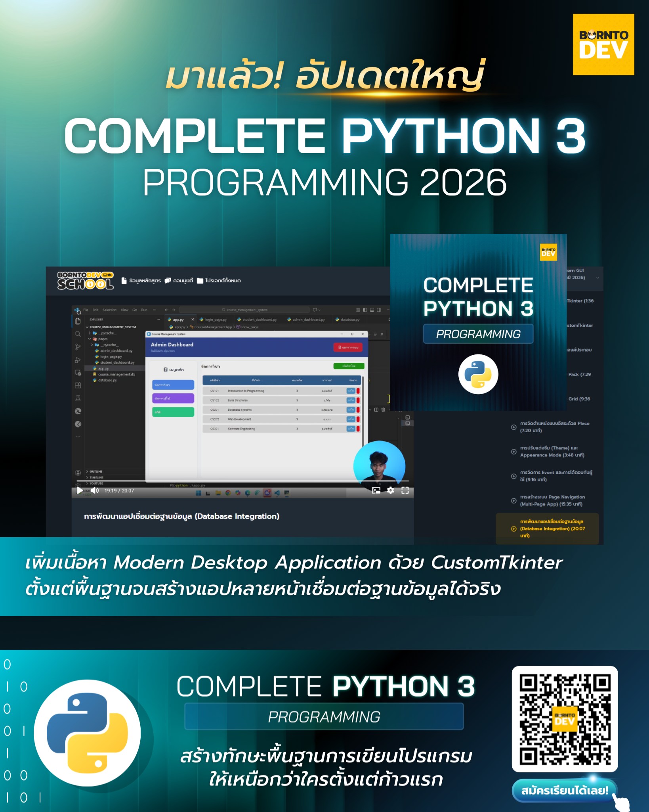
Task: Close the app.py editor tab
Action: click(193, 320)
